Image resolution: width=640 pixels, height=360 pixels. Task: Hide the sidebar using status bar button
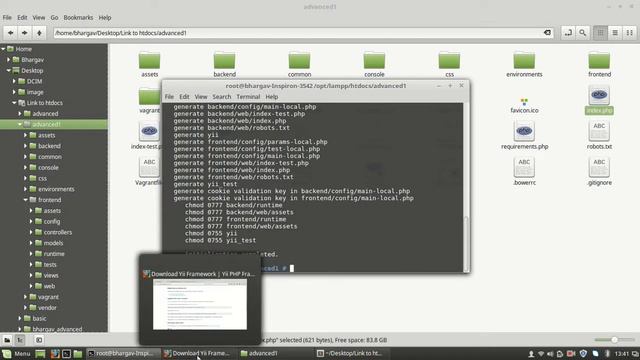[x=39, y=340]
